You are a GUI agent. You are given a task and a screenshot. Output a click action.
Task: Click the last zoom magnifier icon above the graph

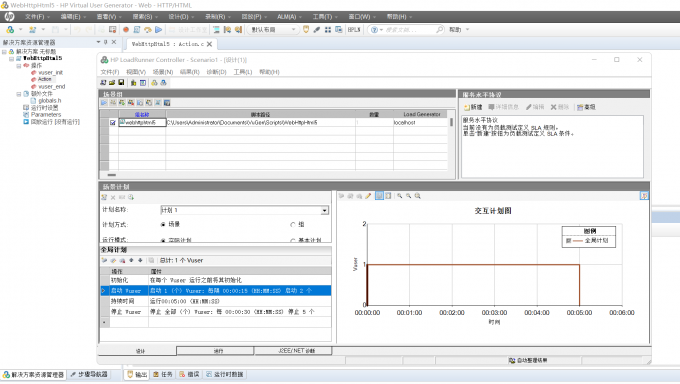(x=418, y=196)
